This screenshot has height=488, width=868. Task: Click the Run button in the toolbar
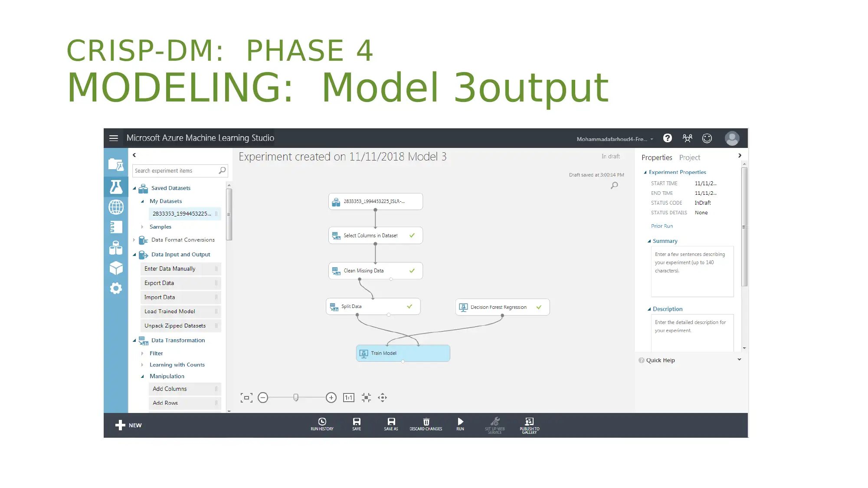tap(460, 424)
